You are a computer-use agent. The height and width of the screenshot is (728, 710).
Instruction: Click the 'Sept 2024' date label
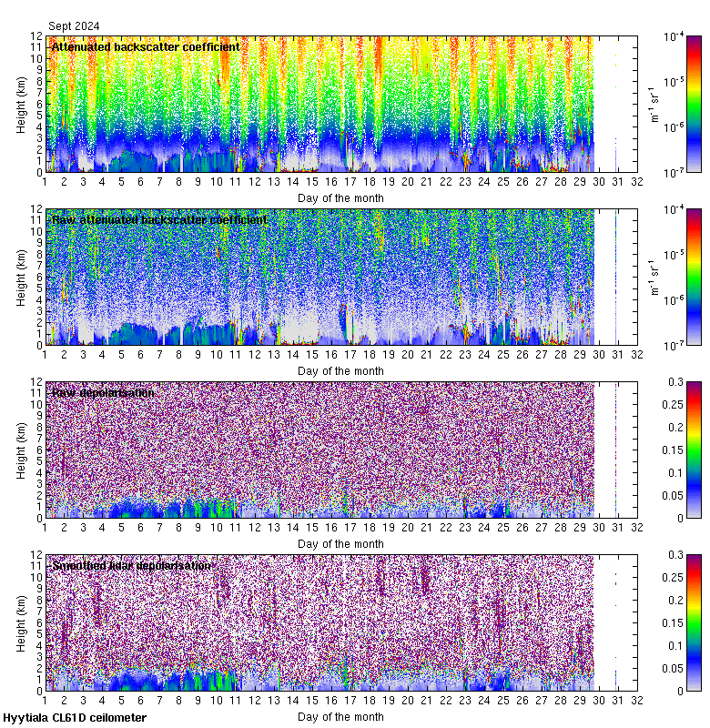[74, 26]
